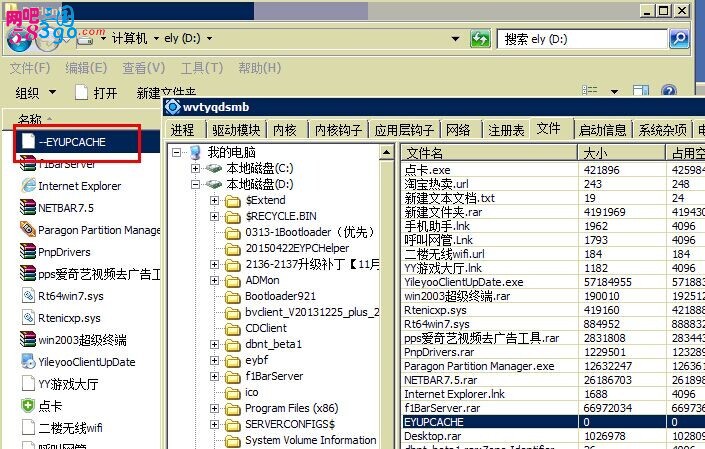Image resolution: width=705 pixels, height=449 pixels.
Task: Collapse the 本地磁盘(D:) tree node
Action: [195, 184]
